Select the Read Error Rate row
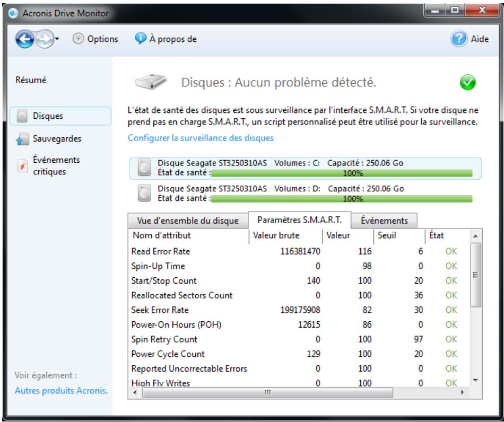 click(x=299, y=251)
